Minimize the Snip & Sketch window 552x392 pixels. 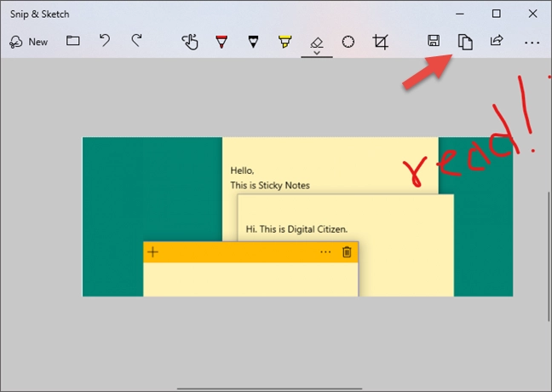tap(460, 14)
